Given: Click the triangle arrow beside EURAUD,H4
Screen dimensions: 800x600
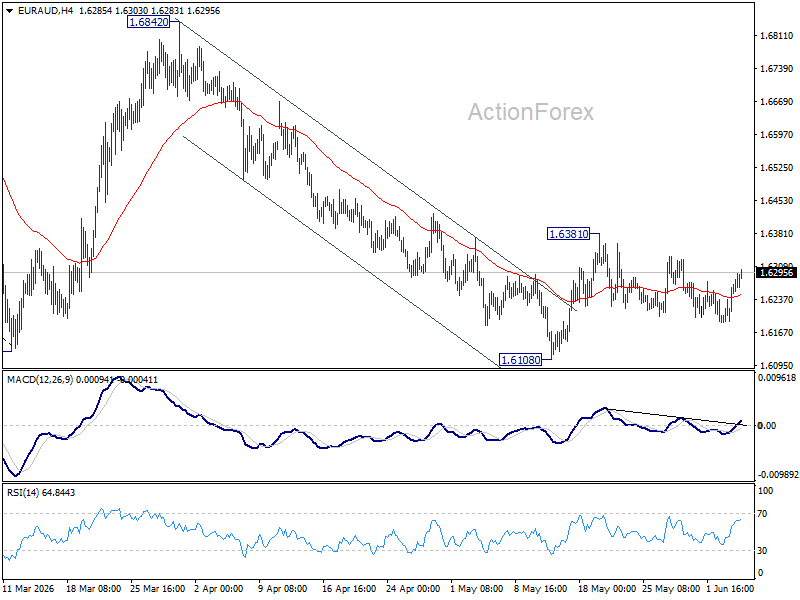Looking at the screenshot, I should (10, 11).
